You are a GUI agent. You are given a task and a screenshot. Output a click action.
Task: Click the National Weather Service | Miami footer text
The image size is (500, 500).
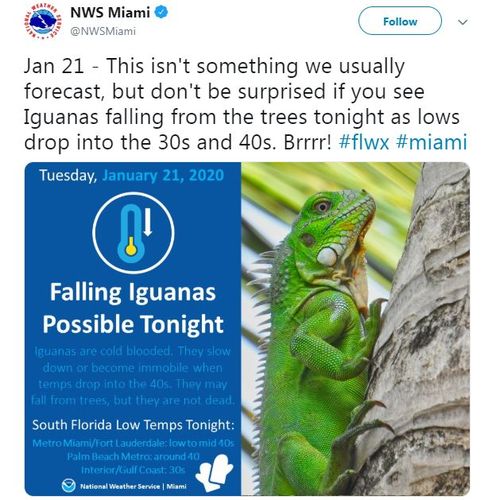tap(133, 486)
